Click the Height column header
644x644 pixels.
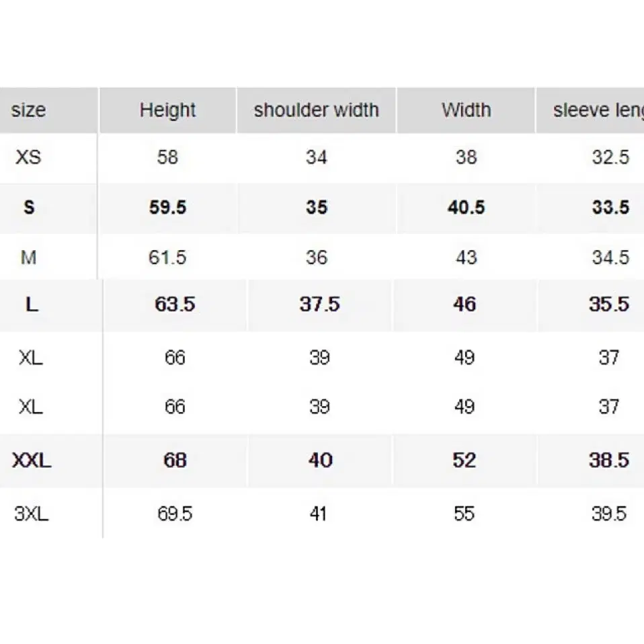167,110
